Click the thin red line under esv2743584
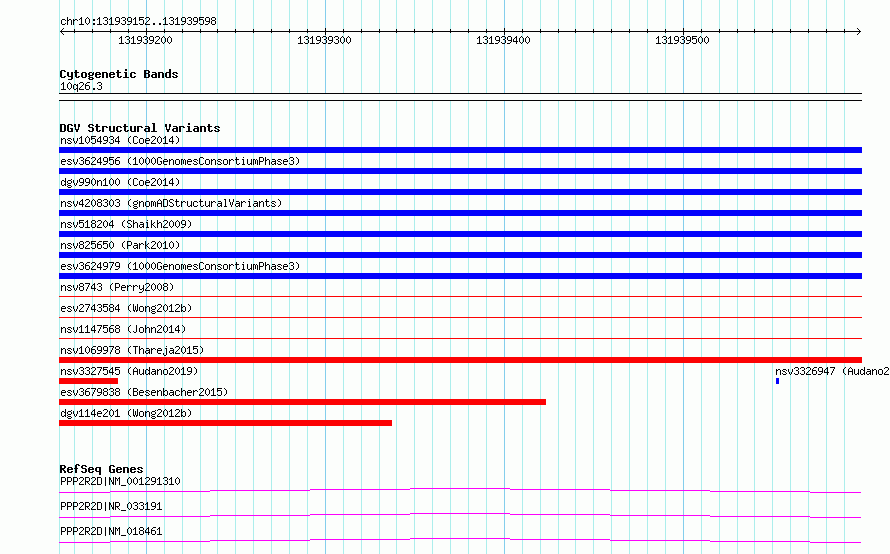The image size is (890, 554). pyautogui.click(x=460, y=317)
